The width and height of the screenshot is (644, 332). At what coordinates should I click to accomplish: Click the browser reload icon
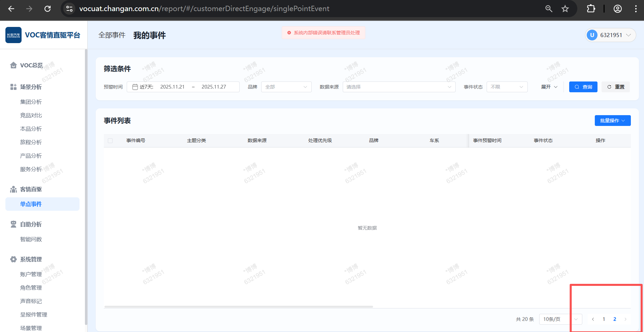point(48,9)
